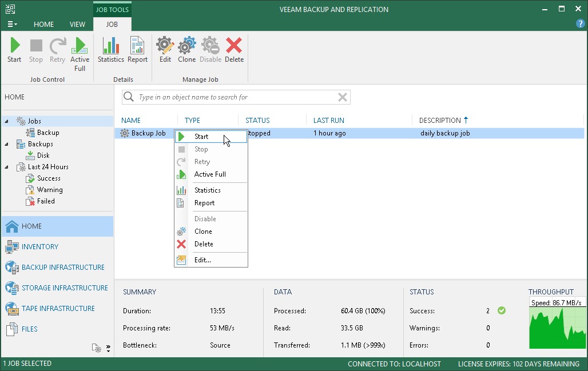Open the main hamburger menu
The image size is (588, 371).
pyautogui.click(x=12, y=24)
